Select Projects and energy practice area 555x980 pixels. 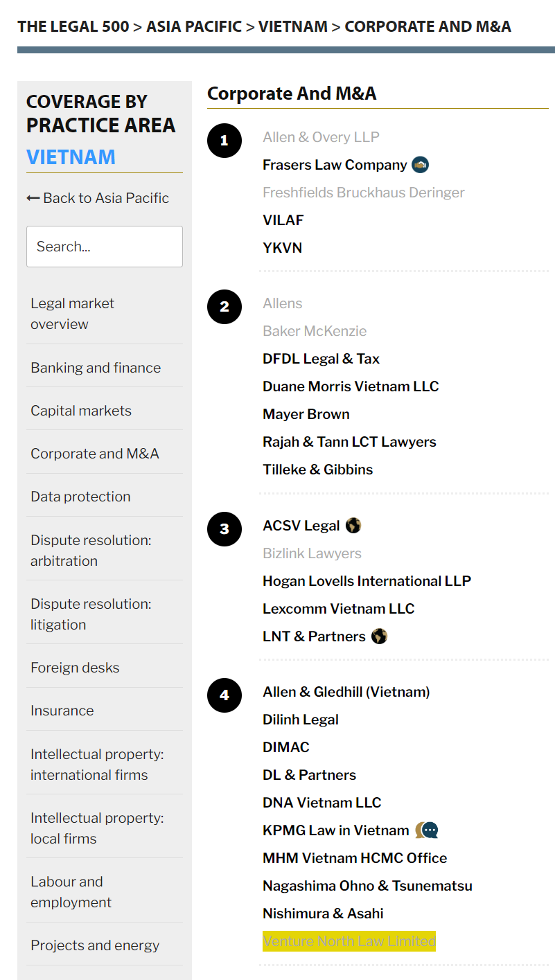(95, 945)
